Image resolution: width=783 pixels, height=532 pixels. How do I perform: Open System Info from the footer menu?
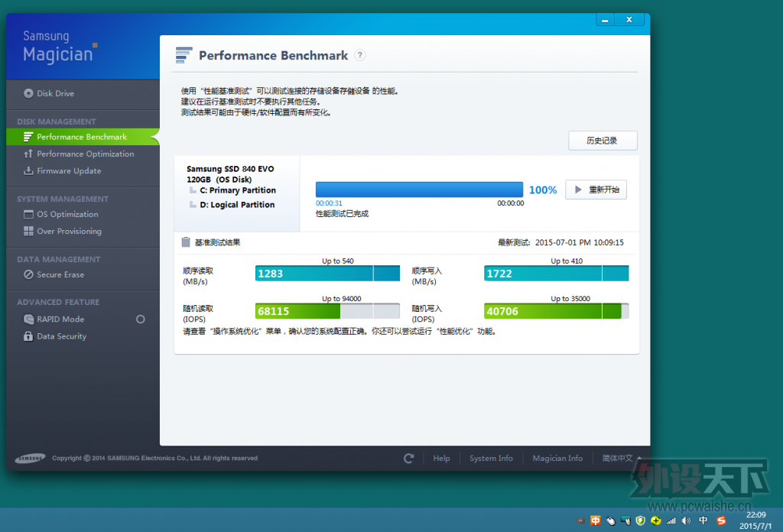click(x=491, y=458)
